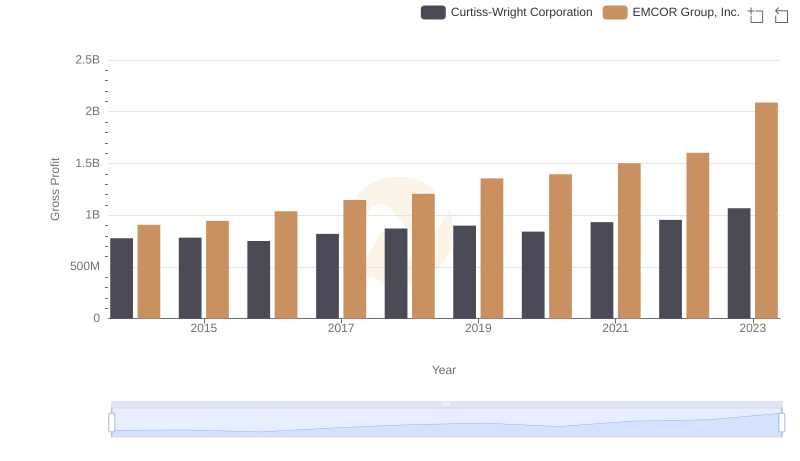Screen dimensions: 800x461
Task: Click the 2017 x-axis label
Action: (x=341, y=328)
